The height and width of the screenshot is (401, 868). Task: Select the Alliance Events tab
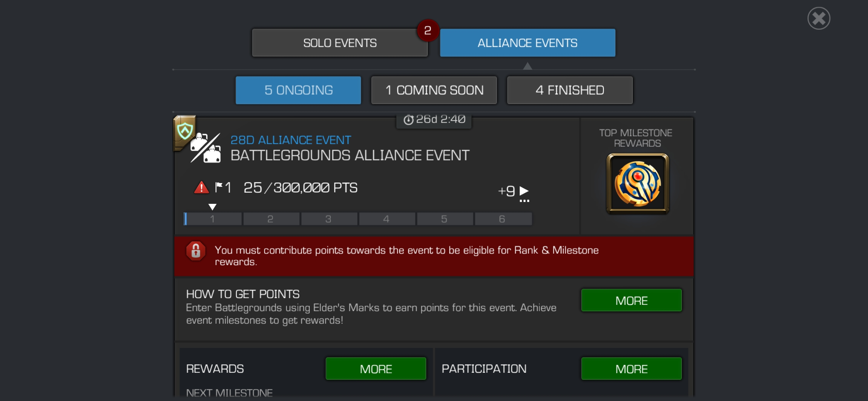click(527, 43)
